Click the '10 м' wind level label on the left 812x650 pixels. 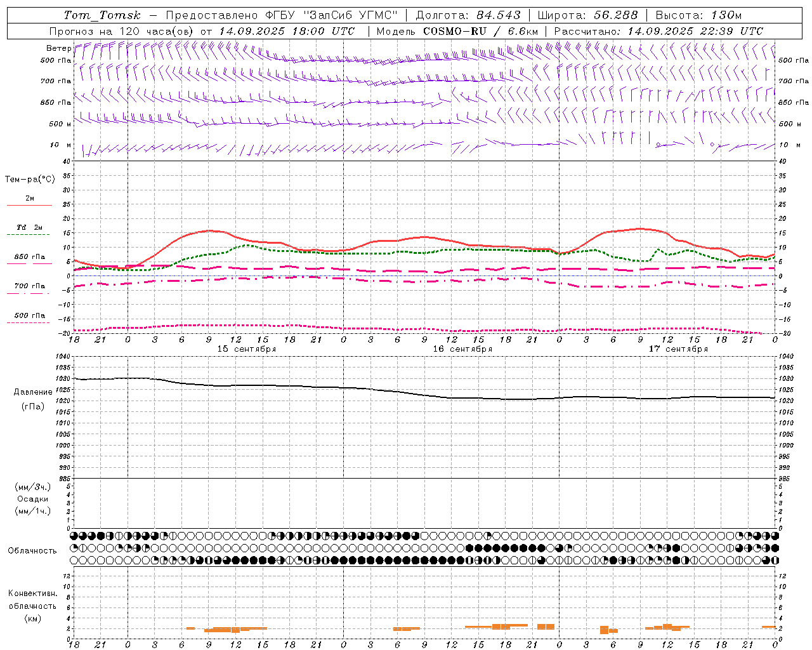[x=60, y=145]
